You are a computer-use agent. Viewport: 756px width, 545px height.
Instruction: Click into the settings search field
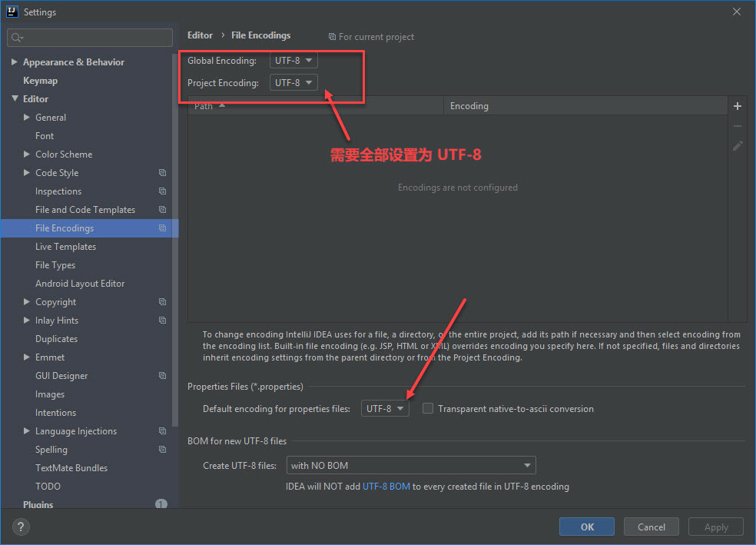pyautogui.click(x=90, y=38)
